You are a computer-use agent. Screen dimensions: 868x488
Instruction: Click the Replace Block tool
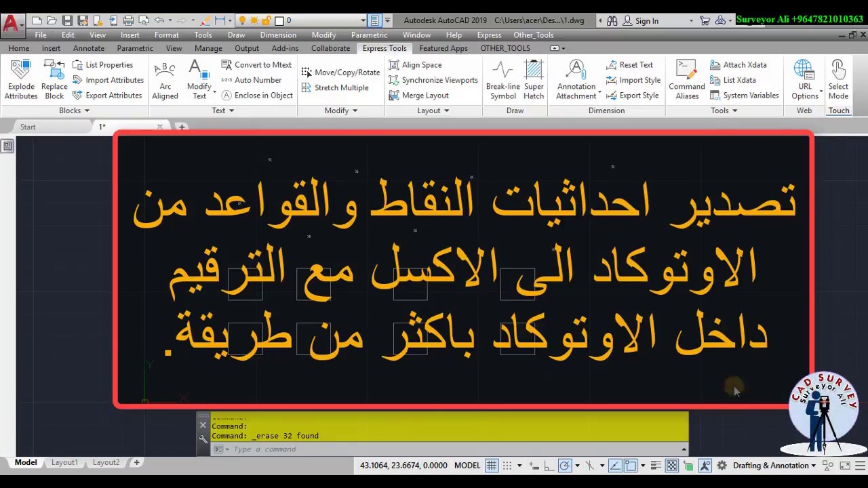[54, 80]
